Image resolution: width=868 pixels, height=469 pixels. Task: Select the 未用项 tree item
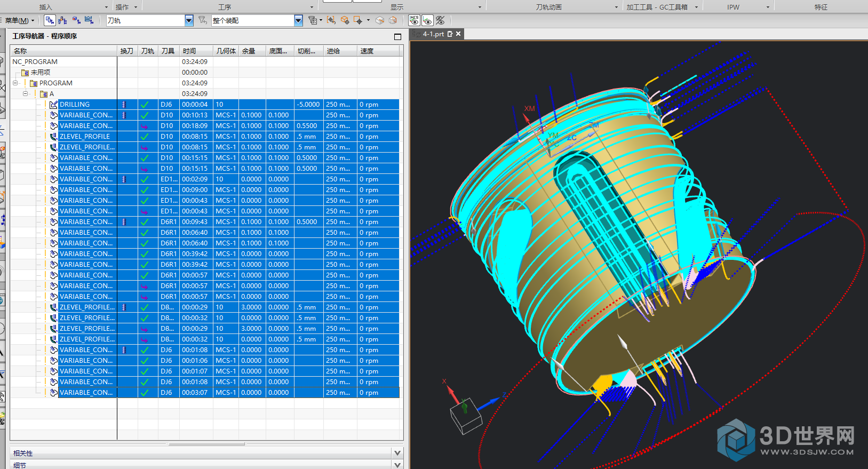coord(41,73)
